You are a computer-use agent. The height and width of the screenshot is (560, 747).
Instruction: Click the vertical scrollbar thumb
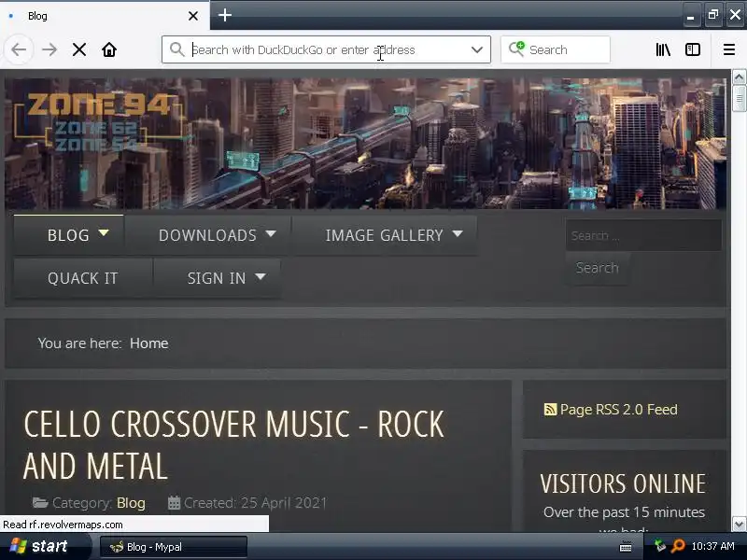739,99
